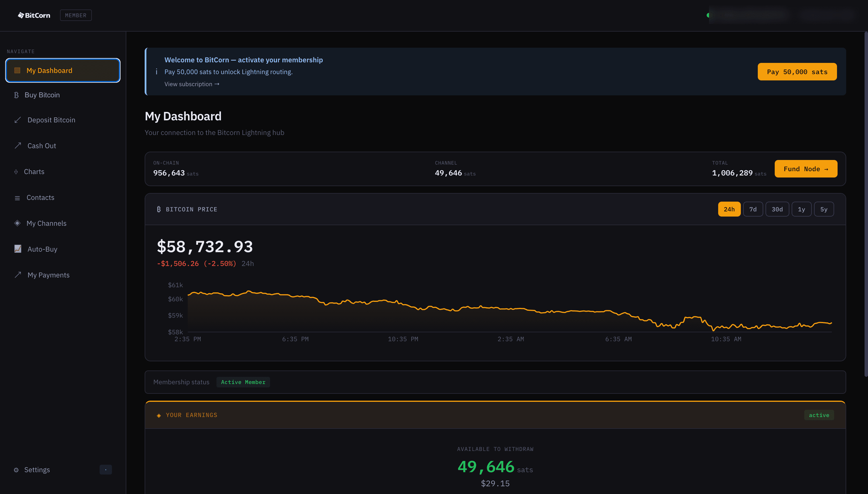The height and width of the screenshot is (494, 868).
Task: Click the Bitcoin price line chart
Action: pyautogui.click(x=509, y=311)
